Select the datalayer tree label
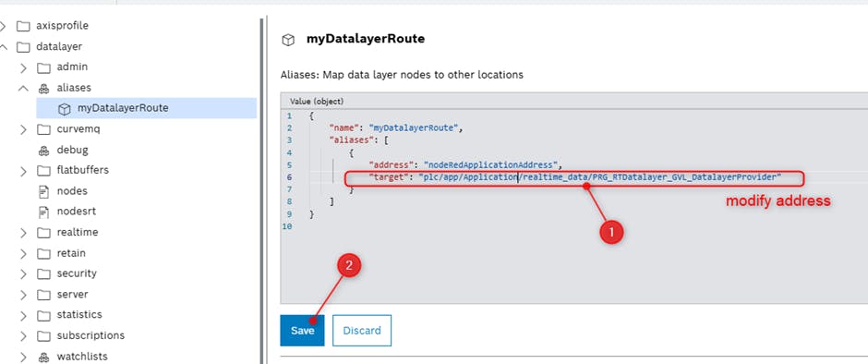The image size is (868, 364). 59,46
